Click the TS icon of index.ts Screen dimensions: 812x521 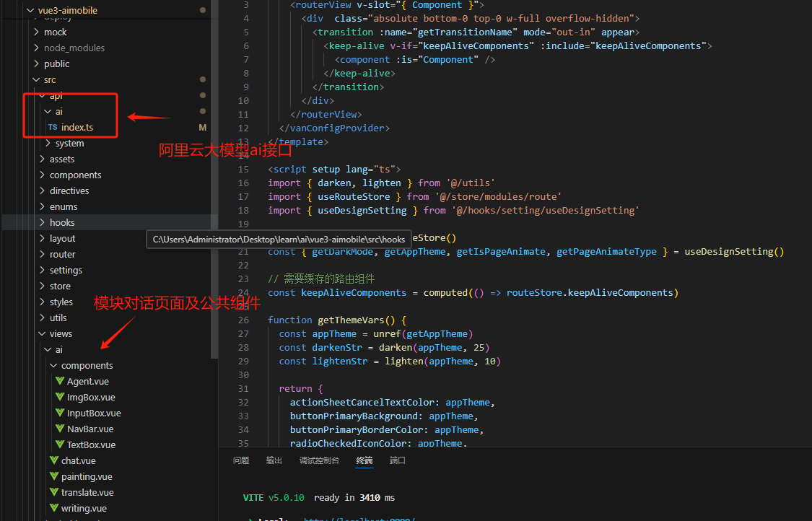[x=52, y=127]
